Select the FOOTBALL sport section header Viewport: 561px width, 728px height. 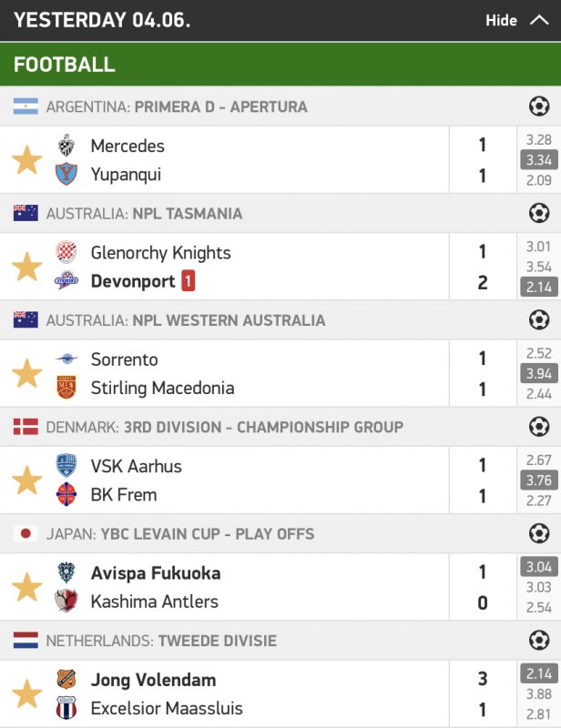tap(65, 65)
